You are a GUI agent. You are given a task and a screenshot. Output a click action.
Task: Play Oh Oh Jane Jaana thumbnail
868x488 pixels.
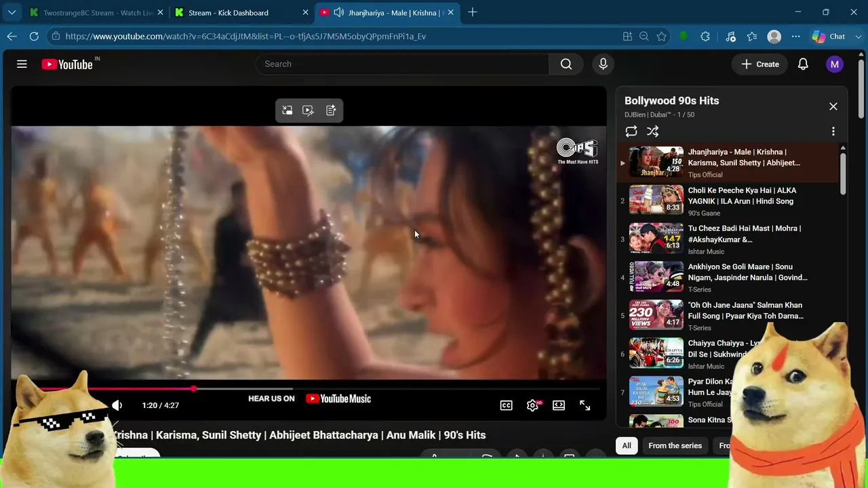pos(656,314)
